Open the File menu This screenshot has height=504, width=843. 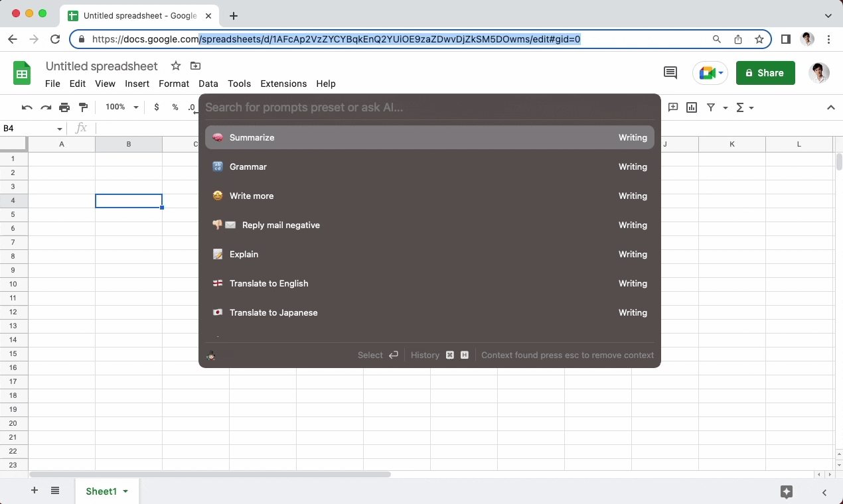(x=52, y=84)
